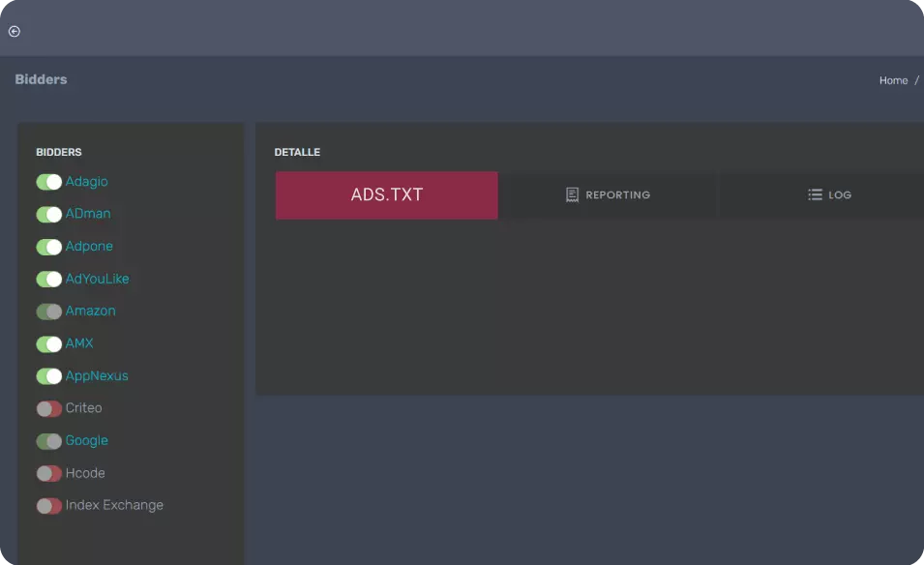Open the Google bidder details
This screenshot has height=565, width=924.
click(87, 440)
